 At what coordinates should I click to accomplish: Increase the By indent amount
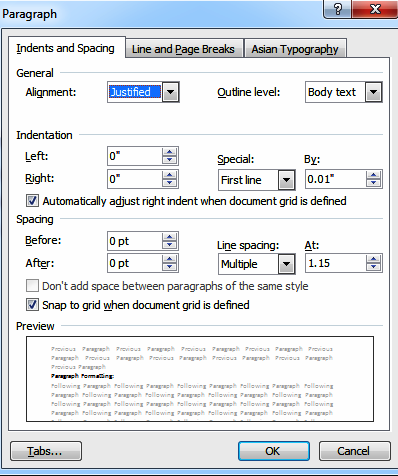pos(373,175)
